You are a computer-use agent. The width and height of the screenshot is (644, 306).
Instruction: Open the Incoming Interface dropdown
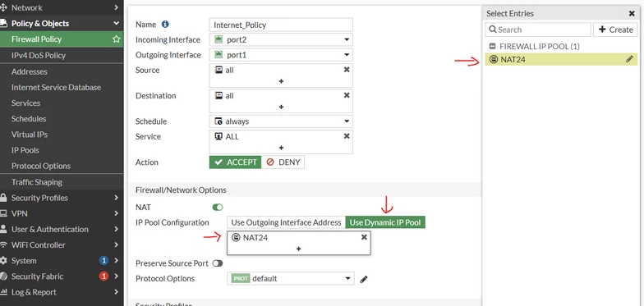click(281, 39)
